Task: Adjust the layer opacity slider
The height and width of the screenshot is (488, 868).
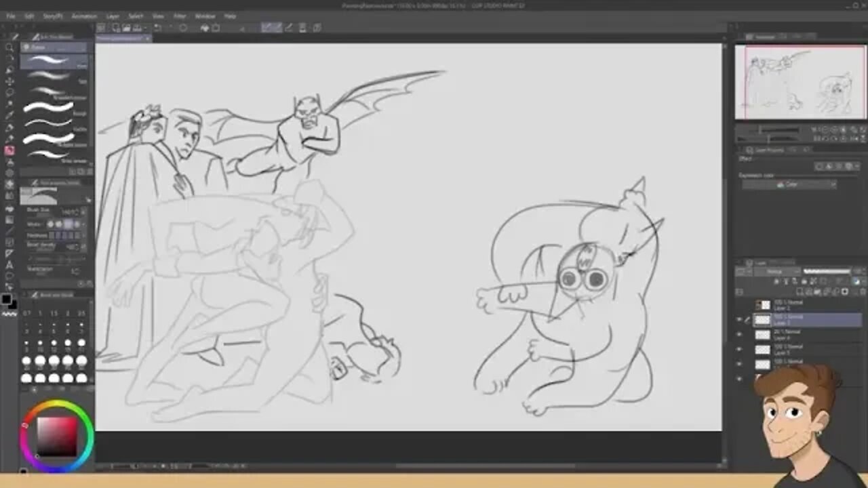Action: pos(826,272)
